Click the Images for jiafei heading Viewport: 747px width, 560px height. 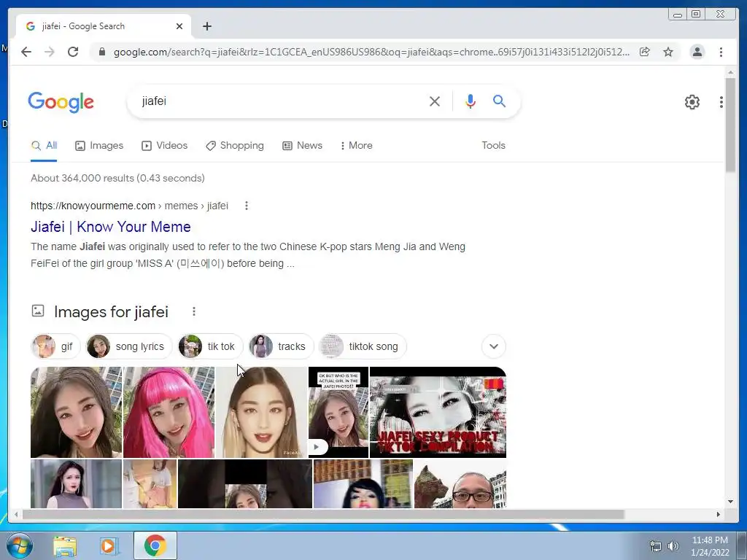111,312
